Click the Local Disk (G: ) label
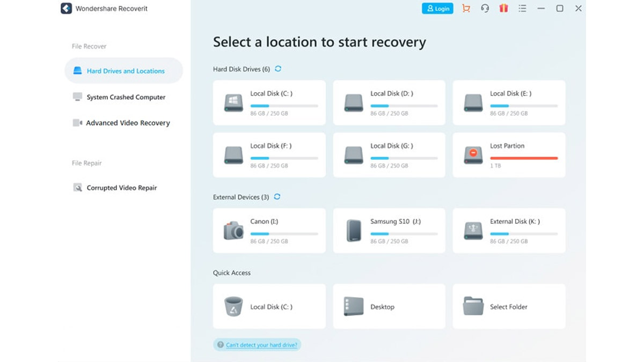Viewport: 644px width, 362px height. [392, 146]
